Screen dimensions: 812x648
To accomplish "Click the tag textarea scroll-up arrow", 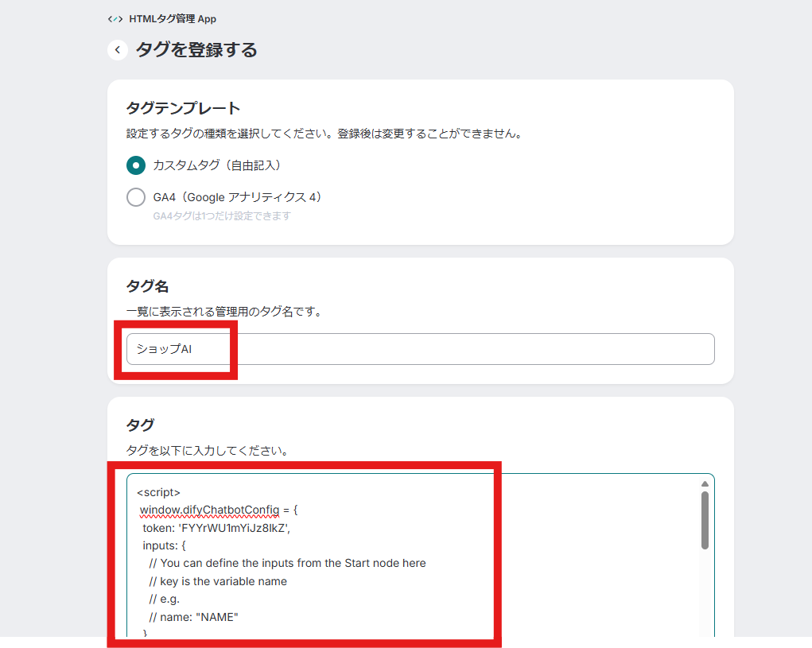I will (x=705, y=483).
